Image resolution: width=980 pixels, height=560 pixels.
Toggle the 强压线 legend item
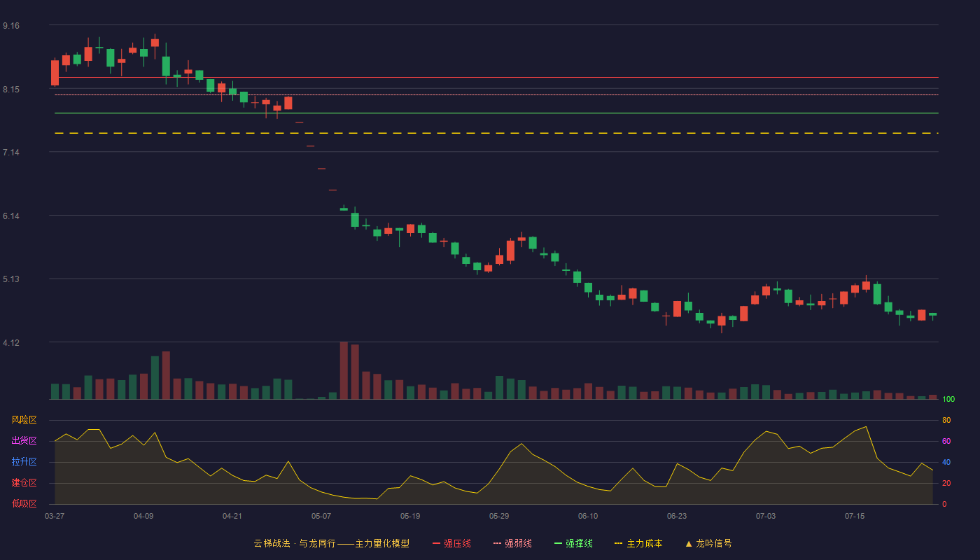451,543
